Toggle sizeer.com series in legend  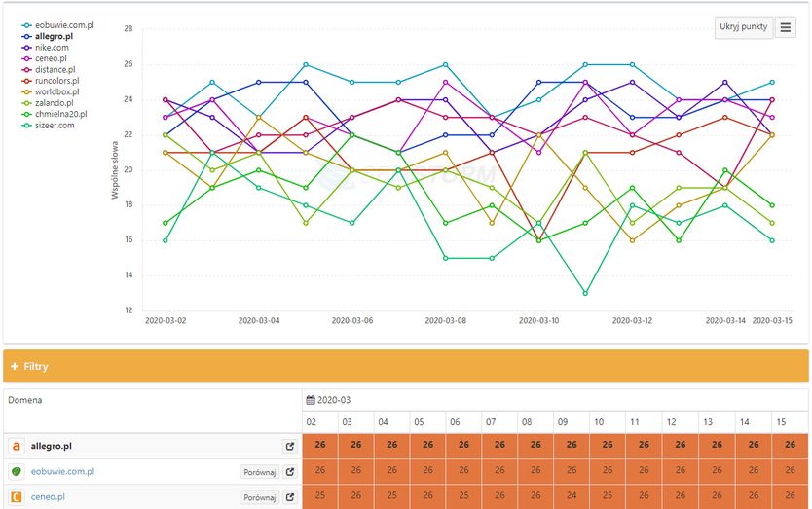click(x=48, y=126)
